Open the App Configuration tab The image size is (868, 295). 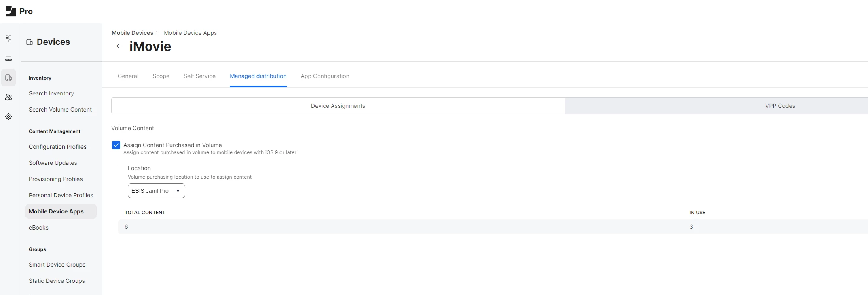325,76
